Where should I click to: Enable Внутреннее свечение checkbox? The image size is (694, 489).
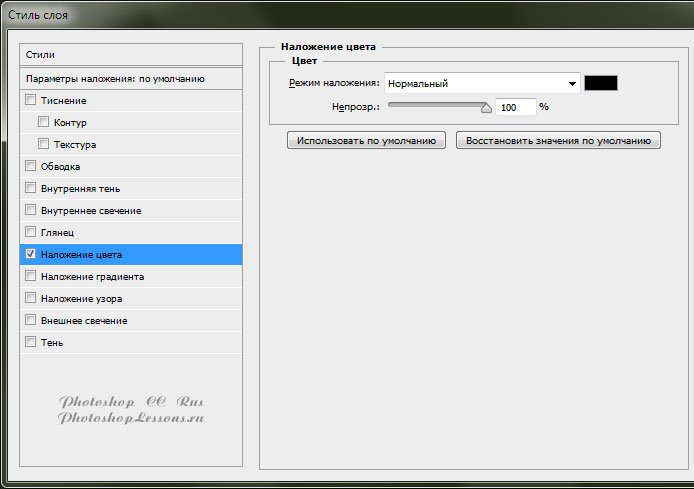(30, 210)
